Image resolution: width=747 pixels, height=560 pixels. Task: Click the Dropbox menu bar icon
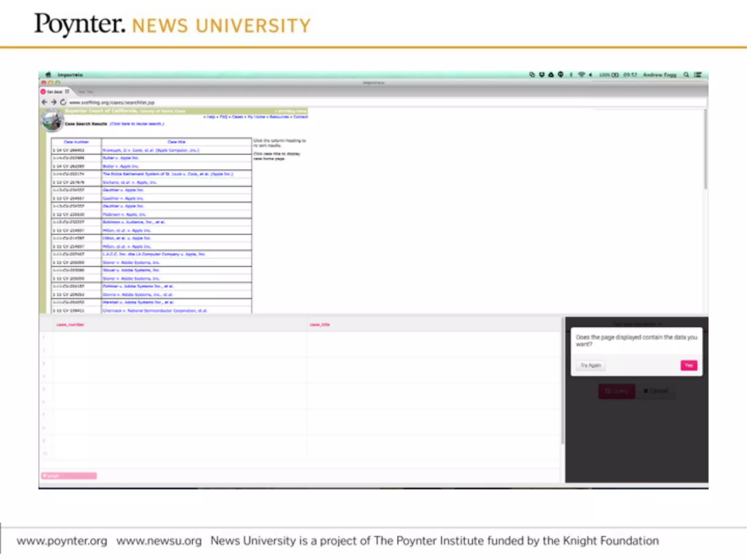[x=542, y=75]
